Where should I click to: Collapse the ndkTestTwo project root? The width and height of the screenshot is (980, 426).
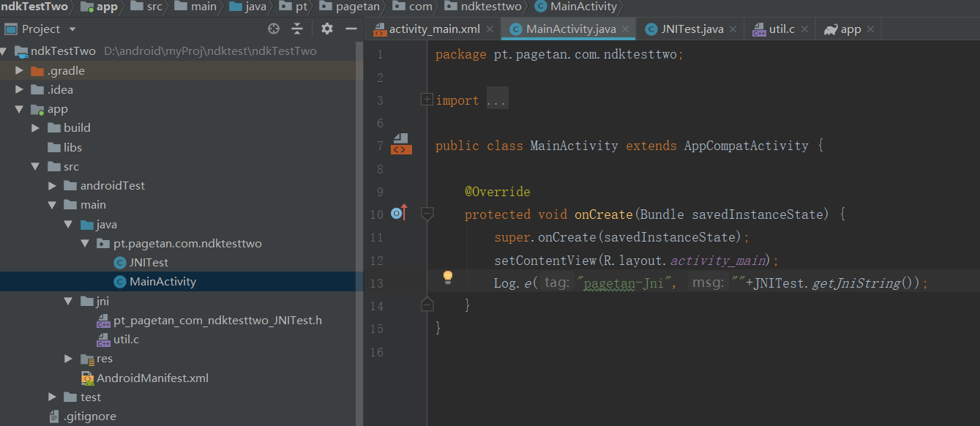pyautogui.click(x=4, y=51)
